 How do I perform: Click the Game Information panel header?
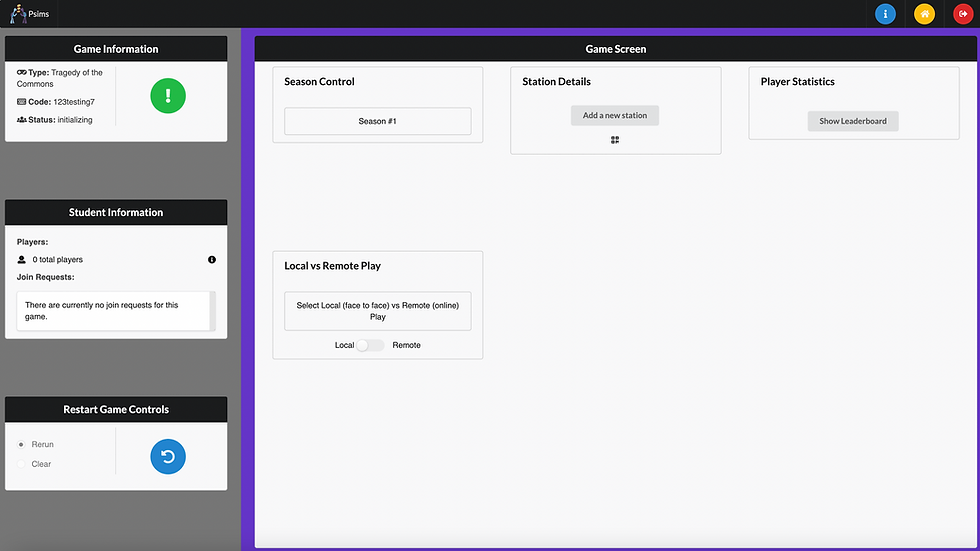tap(116, 49)
